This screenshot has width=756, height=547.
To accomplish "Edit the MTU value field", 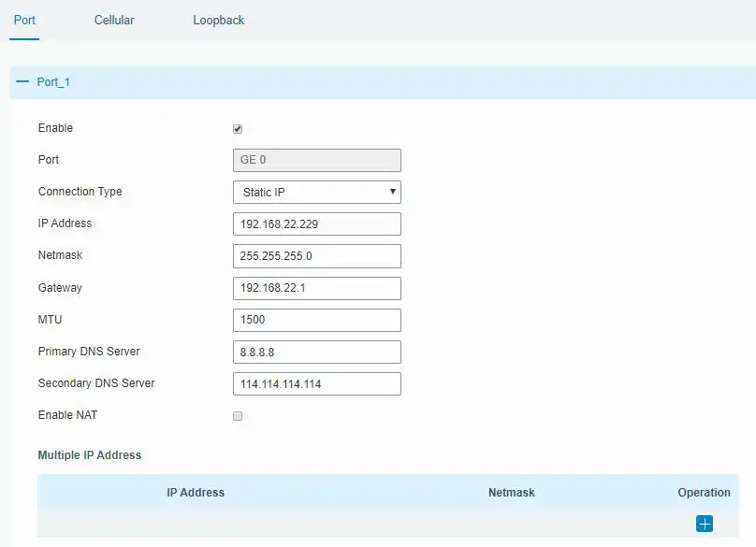I will [x=316, y=319].
